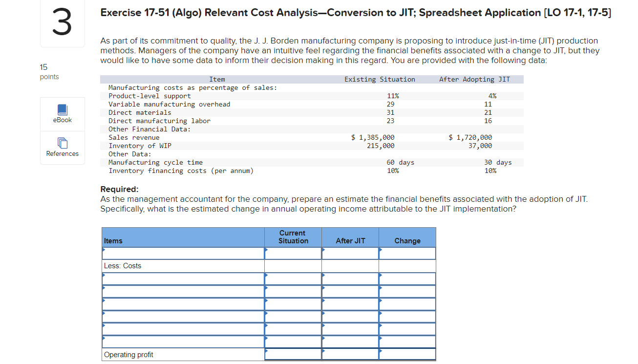
Task: Click the exercise title heading
Action: coord(355,13)
